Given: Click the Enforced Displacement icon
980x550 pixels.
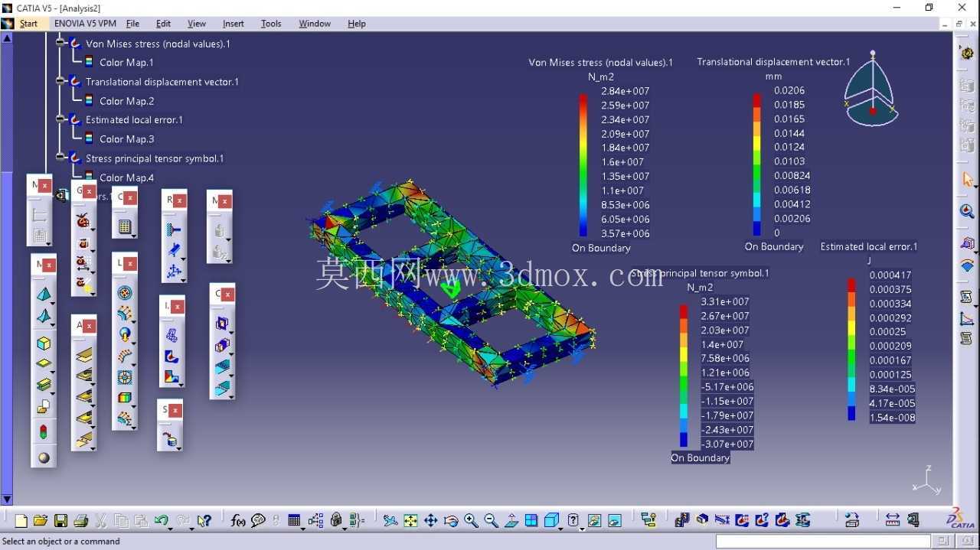Looking at the screenshot, I should pos(125,377).
